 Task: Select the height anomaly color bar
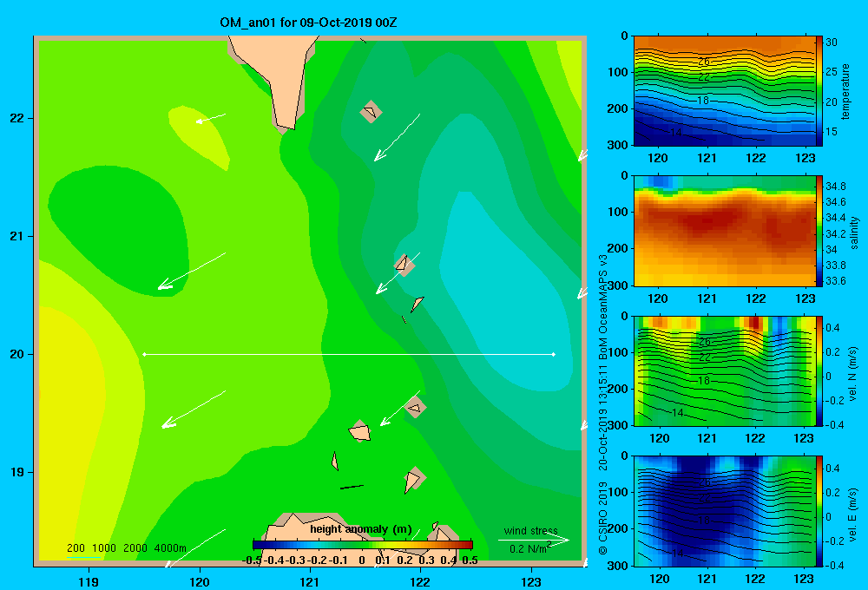click(363, 545)
